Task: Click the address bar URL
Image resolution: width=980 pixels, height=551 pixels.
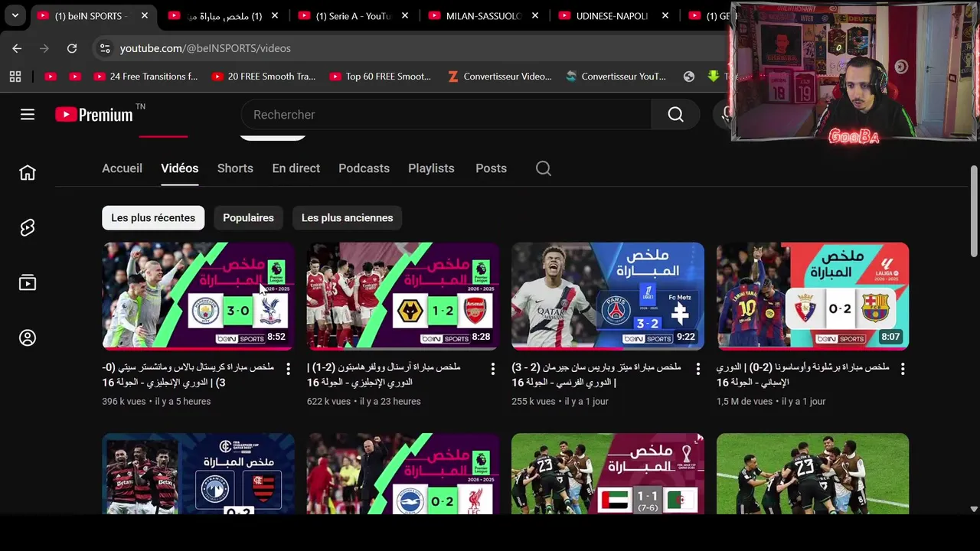Action: (205, 48)
